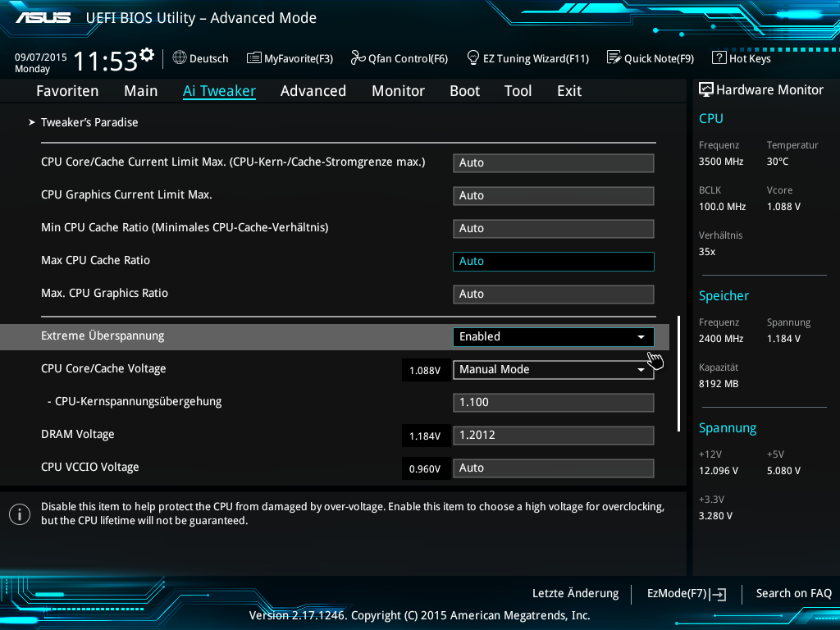Click the 12.096 V reading
Image resolution: width=840 pixels, height=630 pixels.
719,471
